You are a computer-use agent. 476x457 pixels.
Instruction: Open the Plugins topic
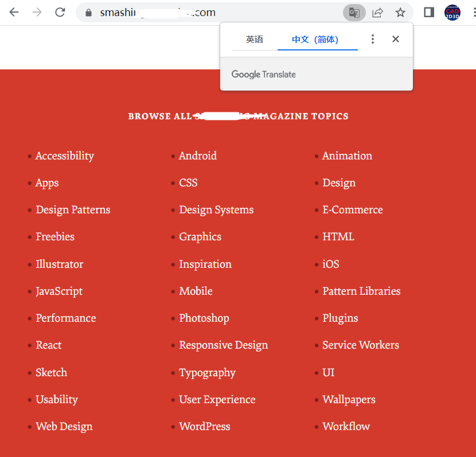pyautogui.click(x=340, y=319)
